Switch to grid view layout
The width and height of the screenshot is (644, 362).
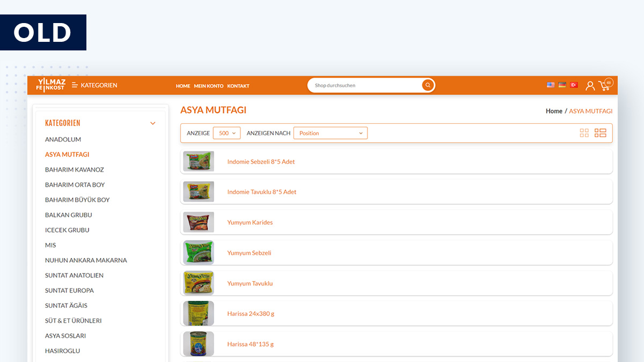point(584,133)
